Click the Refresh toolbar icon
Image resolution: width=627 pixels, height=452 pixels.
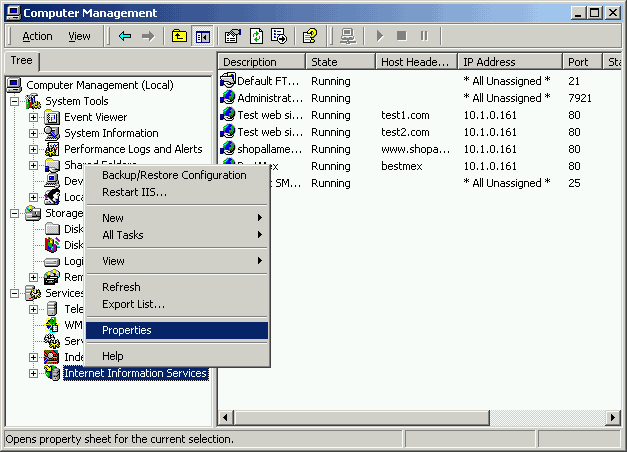click(x=256, y=36)
